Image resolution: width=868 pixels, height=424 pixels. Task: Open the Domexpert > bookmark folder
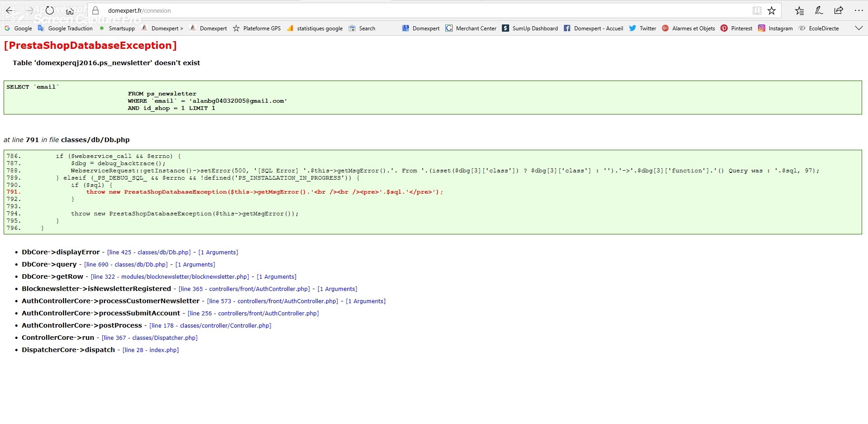[162, 28]
